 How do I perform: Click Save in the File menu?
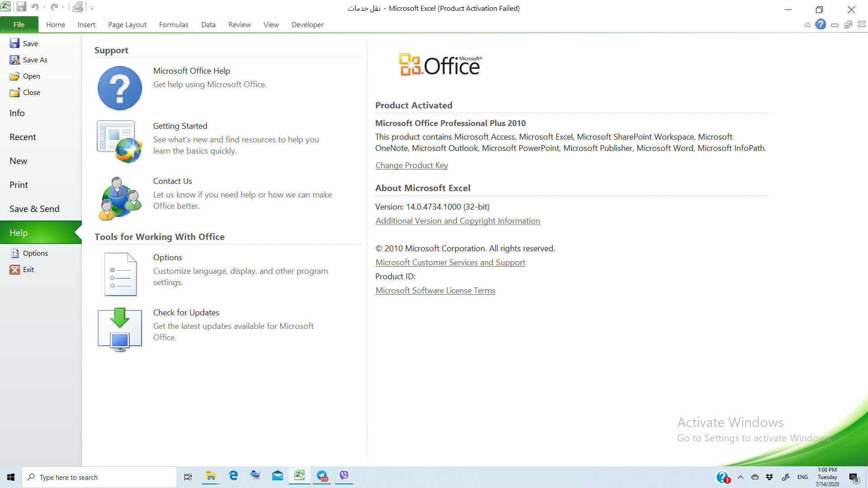pos(24,43)
